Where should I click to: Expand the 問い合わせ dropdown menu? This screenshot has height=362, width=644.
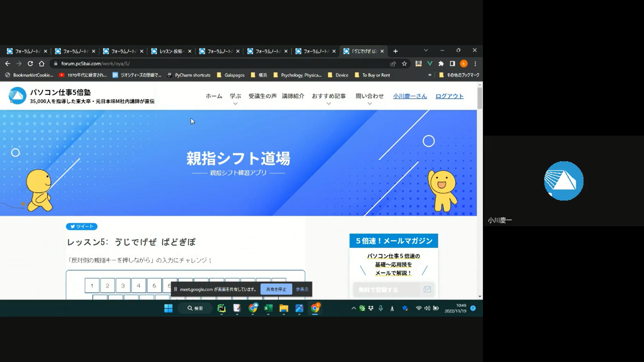point(369,104)
